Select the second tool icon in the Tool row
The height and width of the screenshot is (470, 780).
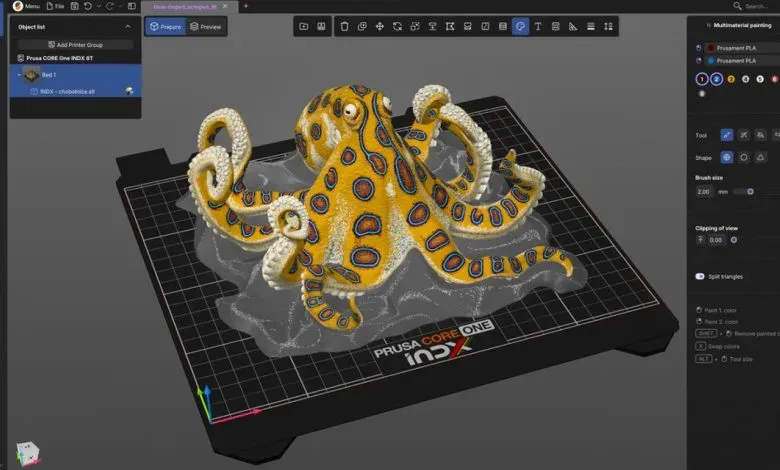pos(744,135)
